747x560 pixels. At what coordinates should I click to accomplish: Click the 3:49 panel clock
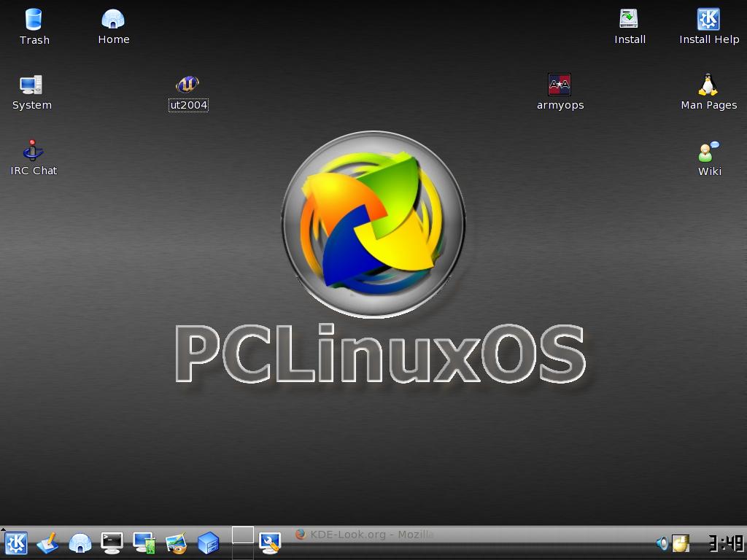[x=726, y=542]
